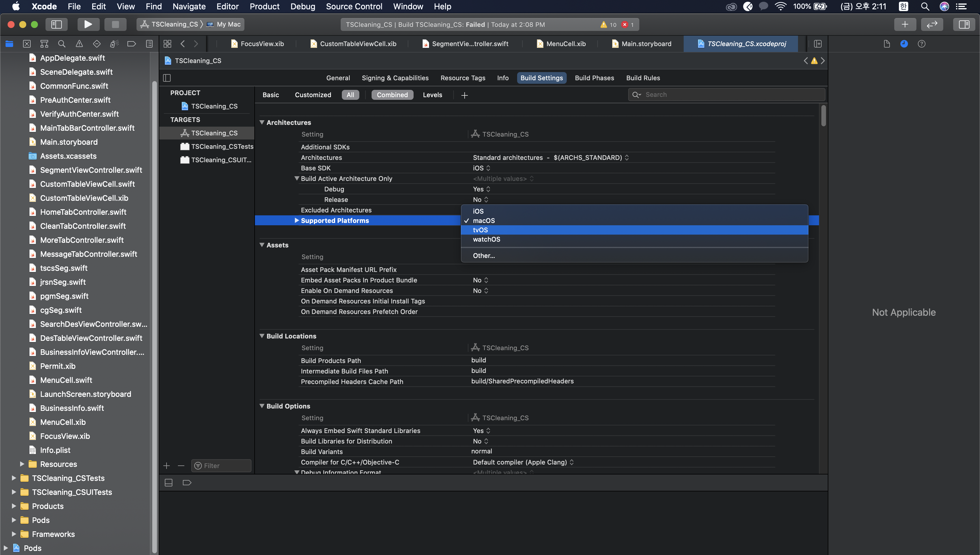Go back in editor history
This screenshot has height=555, width=980.
183,44
